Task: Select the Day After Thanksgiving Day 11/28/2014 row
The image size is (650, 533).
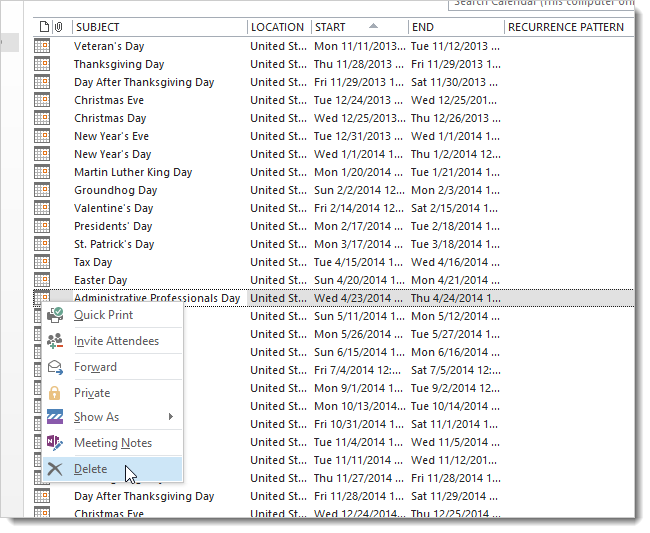Action: pos(333,496)
